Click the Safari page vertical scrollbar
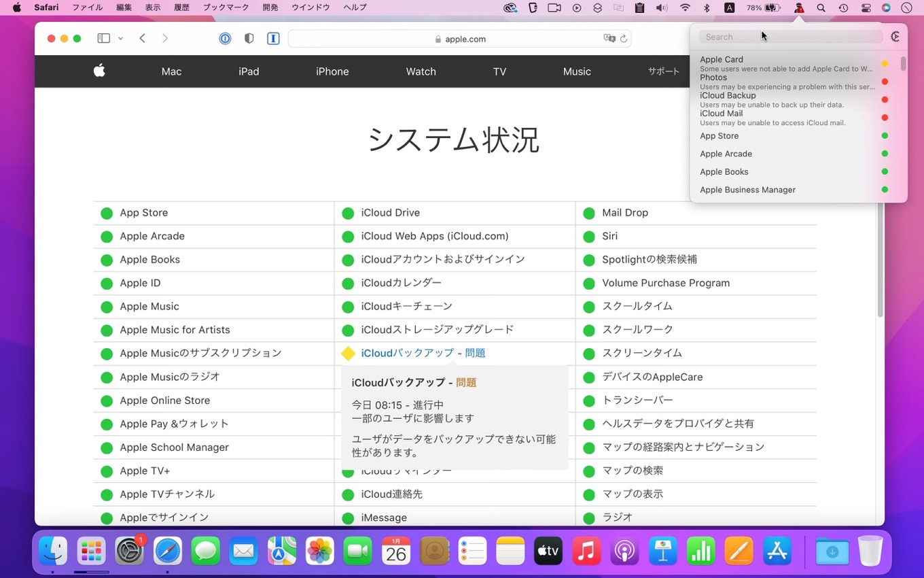This screenshot has width=924, height=578. (x=880, y=258)
